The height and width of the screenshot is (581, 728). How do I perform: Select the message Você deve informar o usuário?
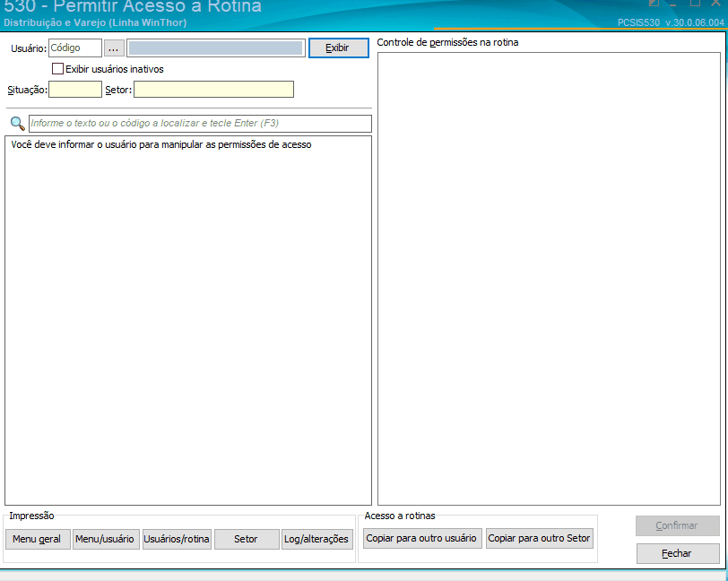[161, 144]
